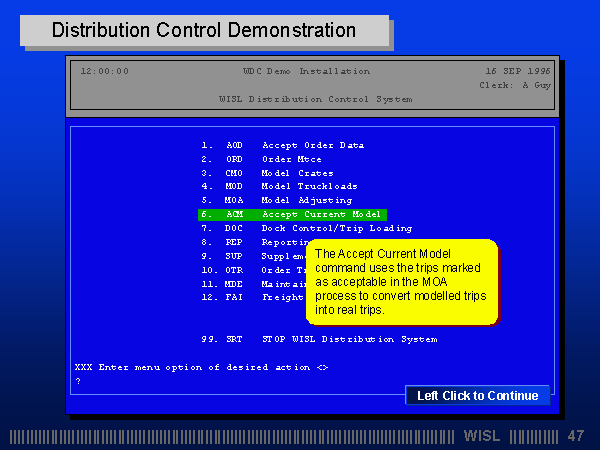Click the highlighted Accept Current Model entry

coord(292,214)
